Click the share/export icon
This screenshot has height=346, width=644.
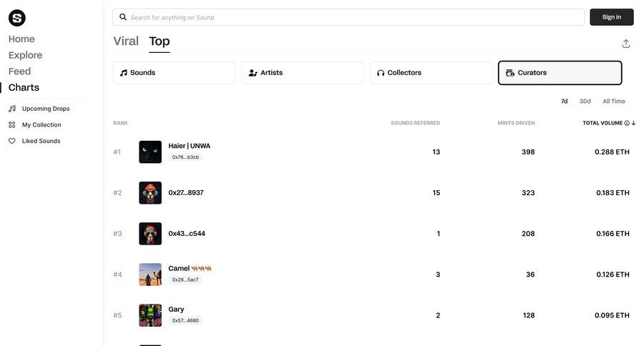(x=626, y=44)
